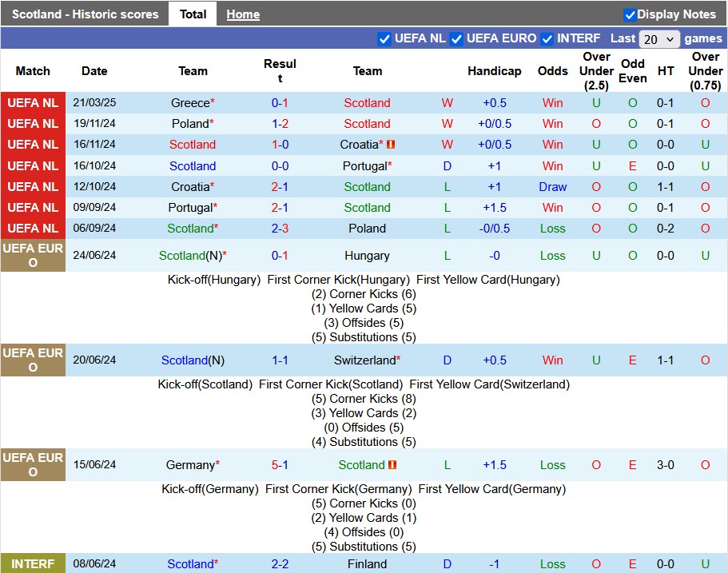Click the red card icon next to Scotland in Germany match
This screenshot has height=573, width=728.
pyautogui.click(x=392, y=465)
